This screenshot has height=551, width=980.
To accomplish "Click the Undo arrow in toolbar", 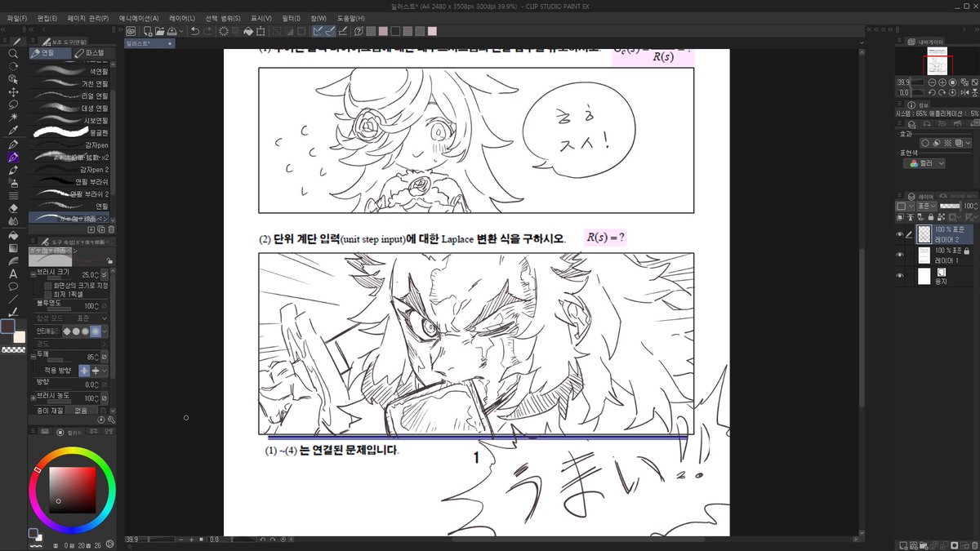I will [195, 31].
